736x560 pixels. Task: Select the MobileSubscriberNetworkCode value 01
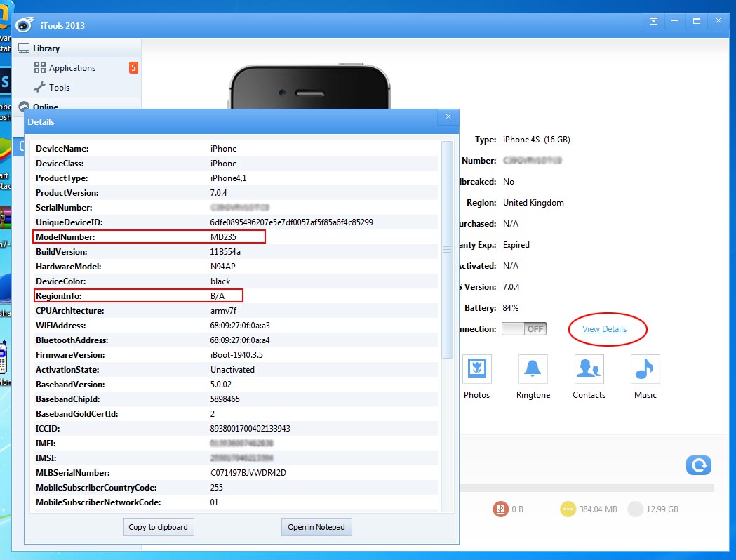coord(214,502)
